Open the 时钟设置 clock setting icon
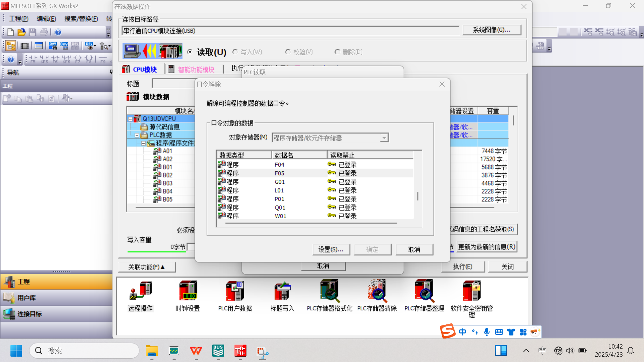644x362 pixels. (188, 291)
